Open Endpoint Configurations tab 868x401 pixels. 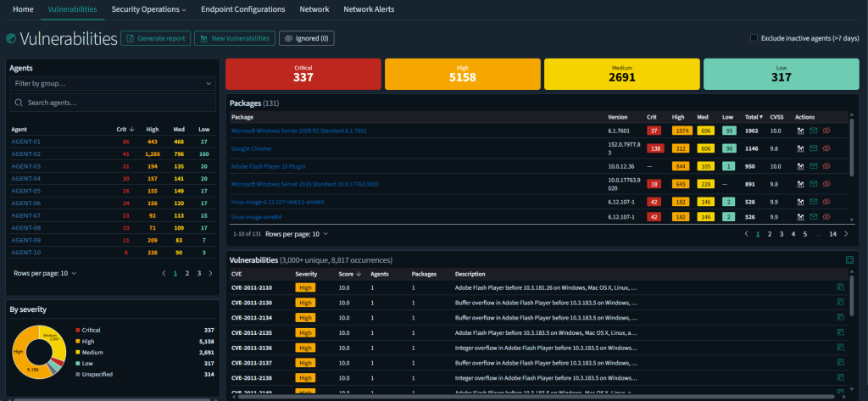tap(243, 9)
